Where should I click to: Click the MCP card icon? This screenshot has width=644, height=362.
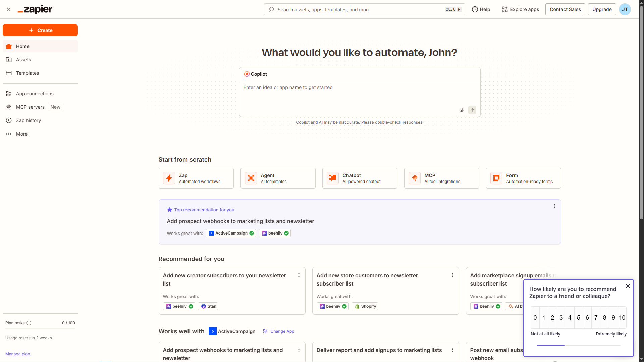[415, 178]
